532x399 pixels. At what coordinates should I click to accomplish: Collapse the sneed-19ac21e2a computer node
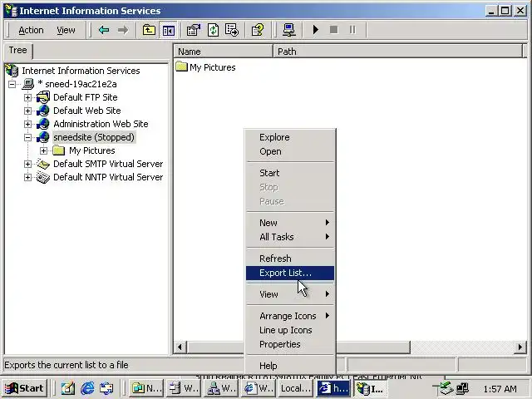click(x=12, y=84)
